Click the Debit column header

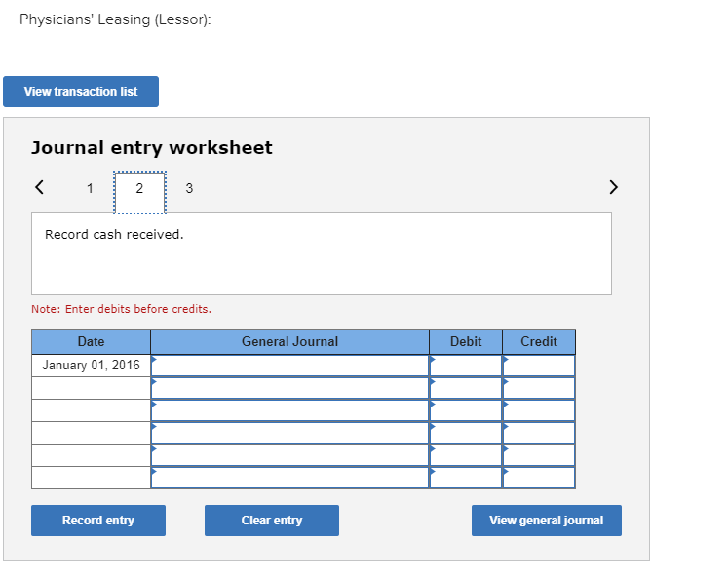(x=466, y=342)
